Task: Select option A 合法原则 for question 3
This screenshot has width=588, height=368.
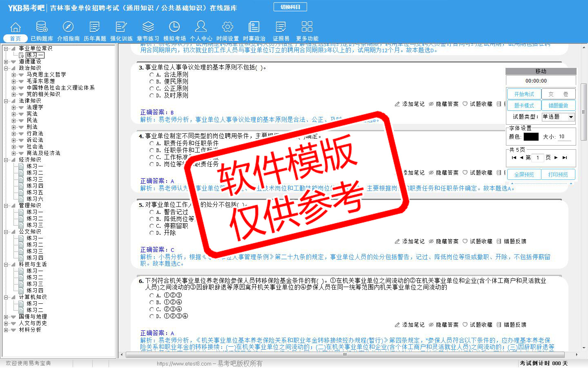Action: coord(152,75)
